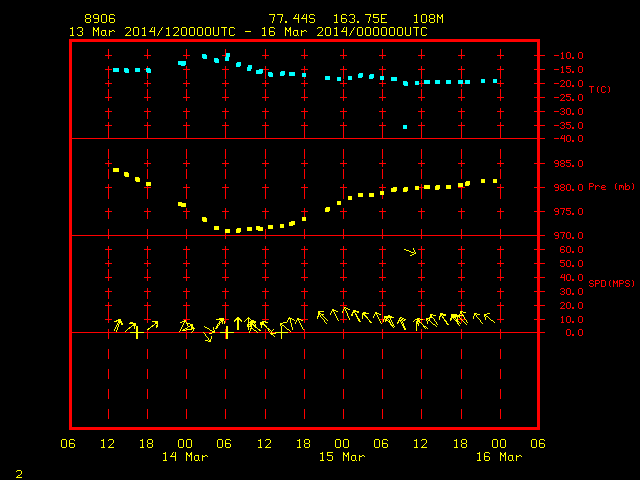
Task: Click the 985.0 pressure scale value
Action: pyautogui.click(x=568, y=164)
